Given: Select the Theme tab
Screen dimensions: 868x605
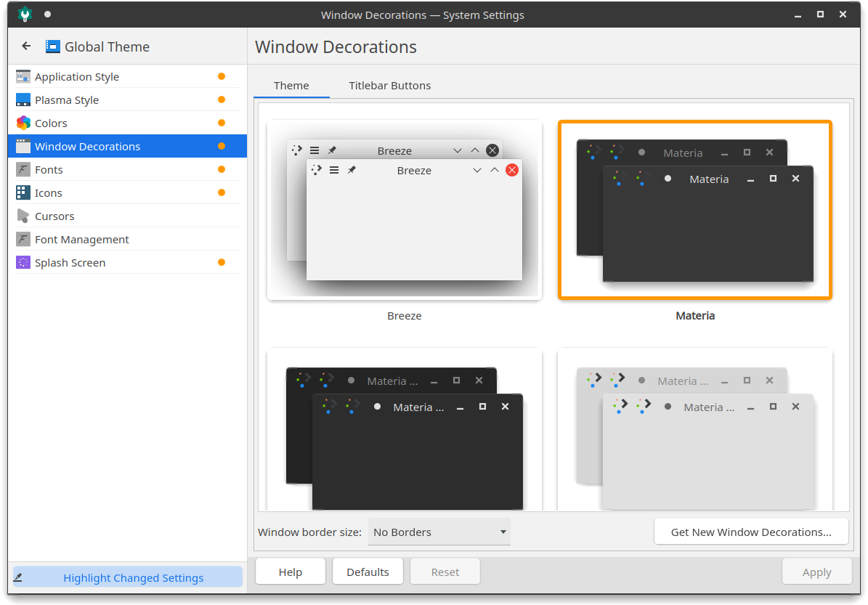Looking at the screenshot, I should click(291, 85).
